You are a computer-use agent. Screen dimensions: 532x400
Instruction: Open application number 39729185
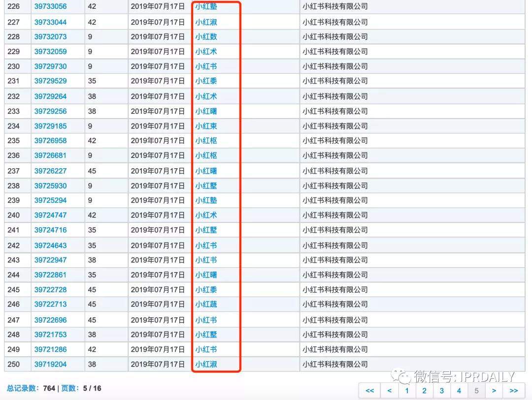pos(50,126)
